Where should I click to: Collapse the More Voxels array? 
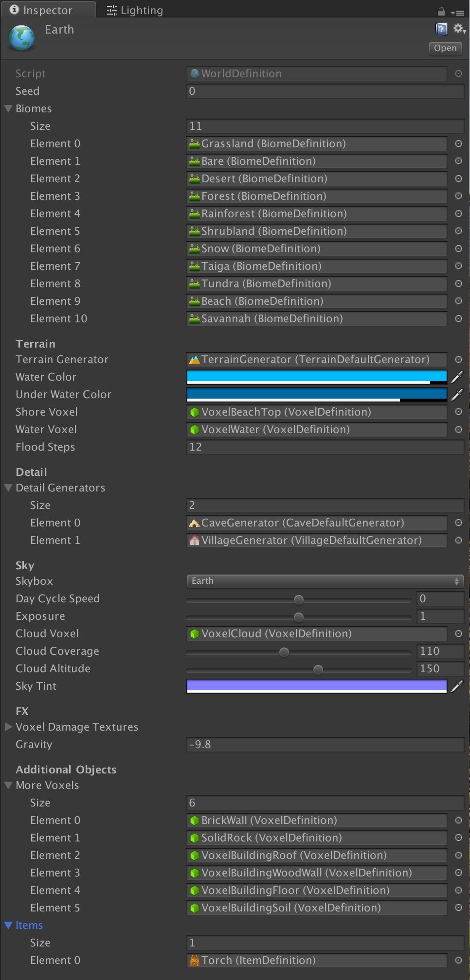8,786
